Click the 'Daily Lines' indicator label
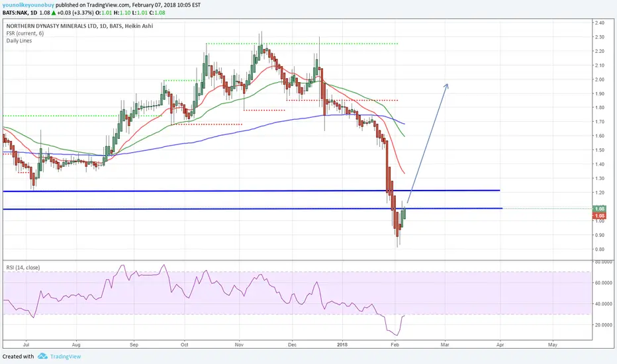Screen dimensions: 617x364 19,40
